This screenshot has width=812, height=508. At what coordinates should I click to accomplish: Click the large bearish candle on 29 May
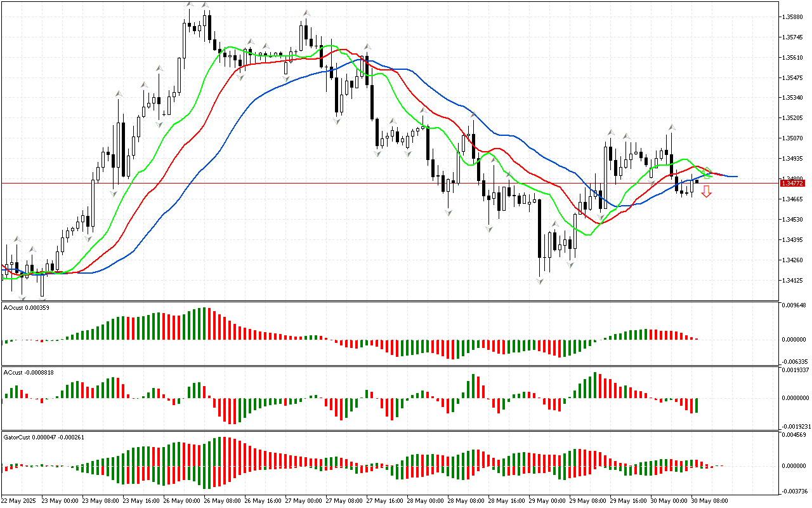click(540, 229)
